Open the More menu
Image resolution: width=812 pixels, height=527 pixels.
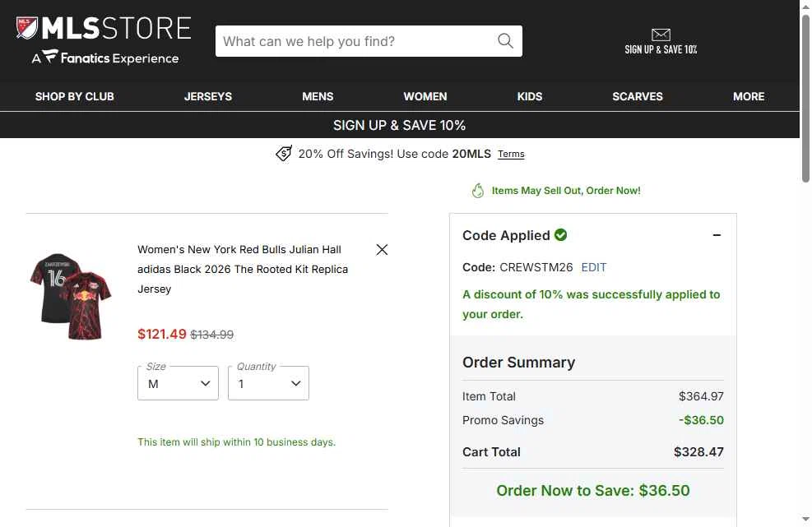coord(749,96)
